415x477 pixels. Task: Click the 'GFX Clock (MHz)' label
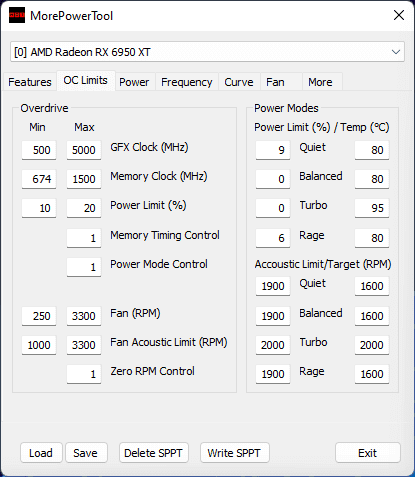149,147
